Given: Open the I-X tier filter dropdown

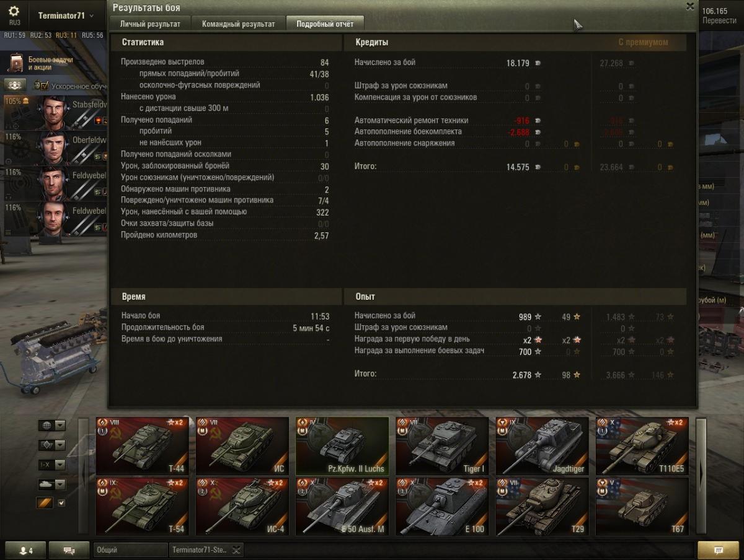Looking at the screenshot, I should pyautogui.click(x=52, y=465).
